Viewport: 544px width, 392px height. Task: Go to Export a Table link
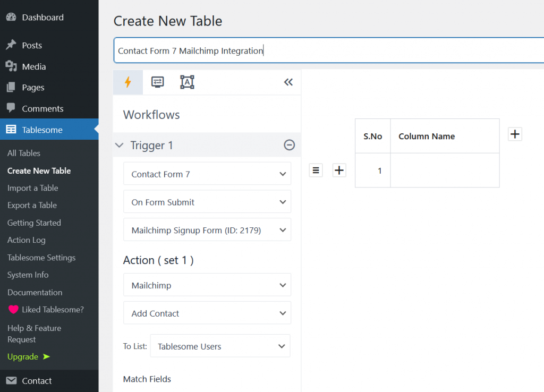point(32,206)
